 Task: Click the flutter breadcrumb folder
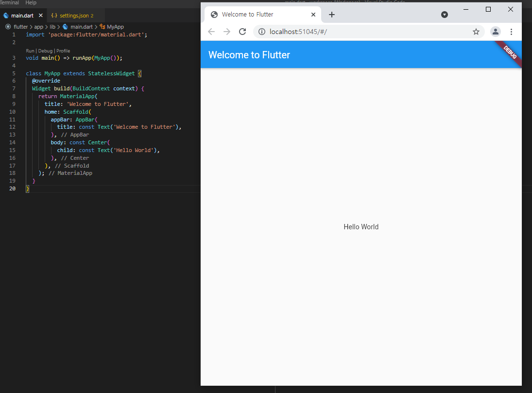pyautogui.click(x=21, y=27)
